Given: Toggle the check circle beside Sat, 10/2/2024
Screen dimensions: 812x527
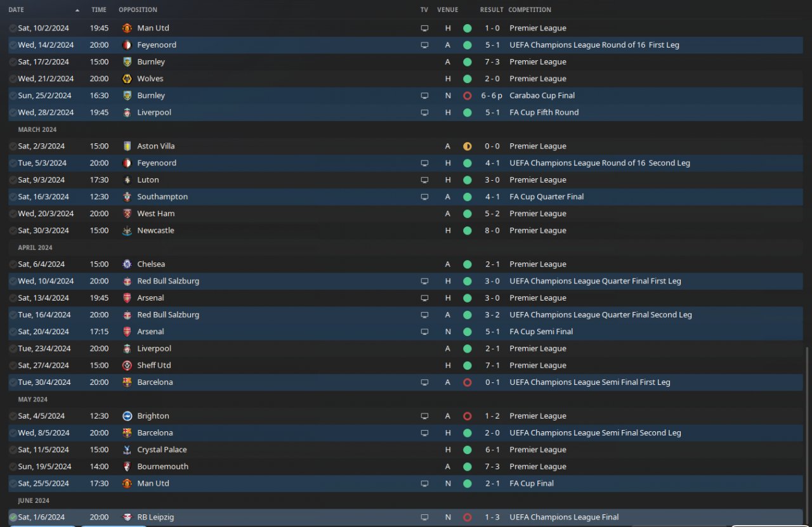Looking at the screenshot, I should (x=13, y=29).
